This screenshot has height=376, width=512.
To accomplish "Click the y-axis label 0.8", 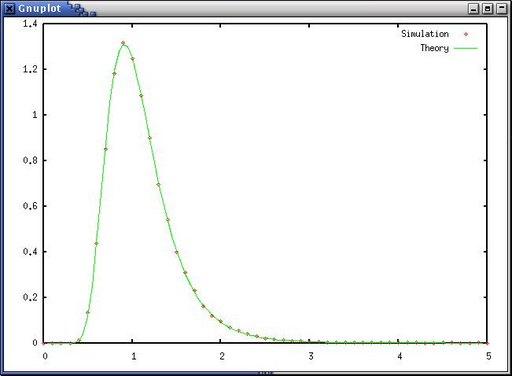I will pyautogui.click(x=30, y=160).
